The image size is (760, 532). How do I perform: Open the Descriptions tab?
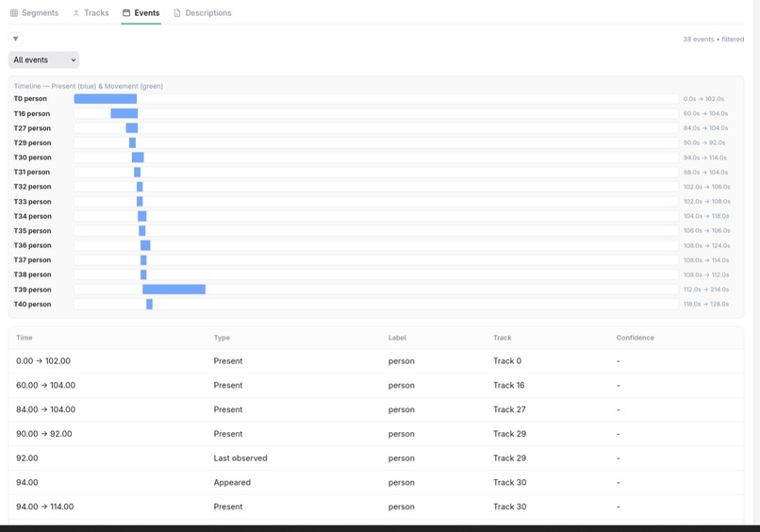pos(203,13)
